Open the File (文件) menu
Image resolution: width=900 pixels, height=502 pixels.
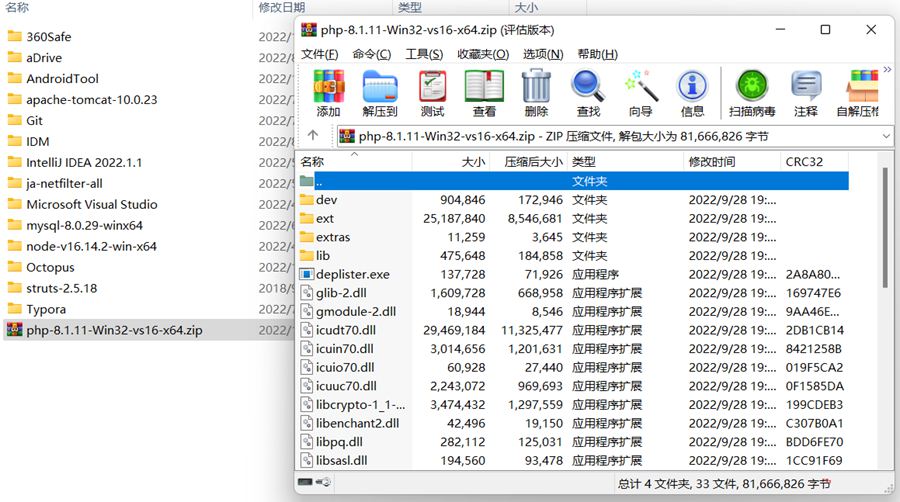[320, 54]
